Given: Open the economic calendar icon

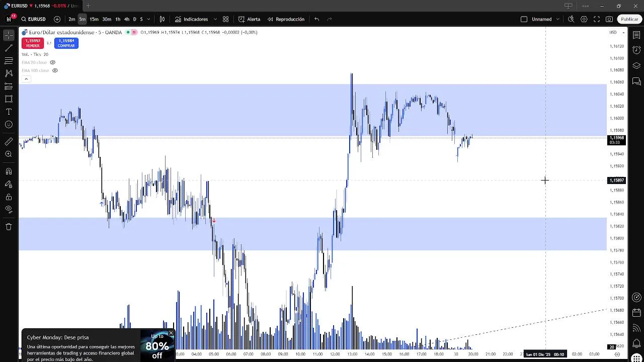Looking at the screenshot, I should click(636, 313).
